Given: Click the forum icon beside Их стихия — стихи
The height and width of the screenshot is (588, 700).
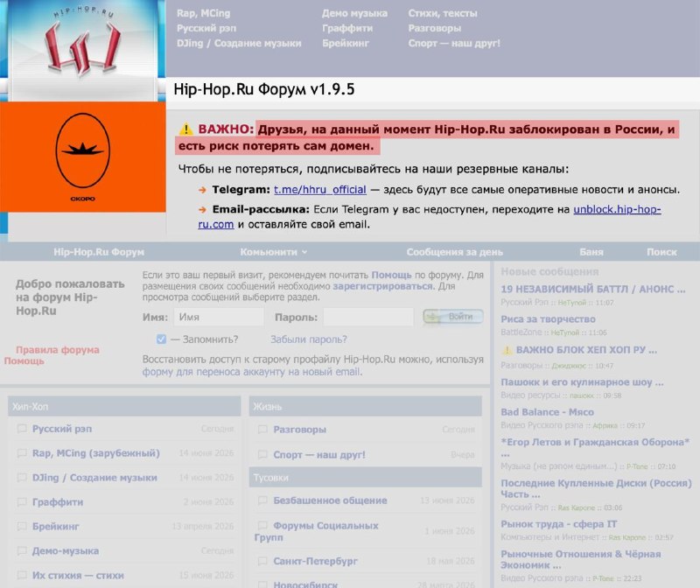Looking at the screenshot, I should pyautogui.click(x=22, y=575).
